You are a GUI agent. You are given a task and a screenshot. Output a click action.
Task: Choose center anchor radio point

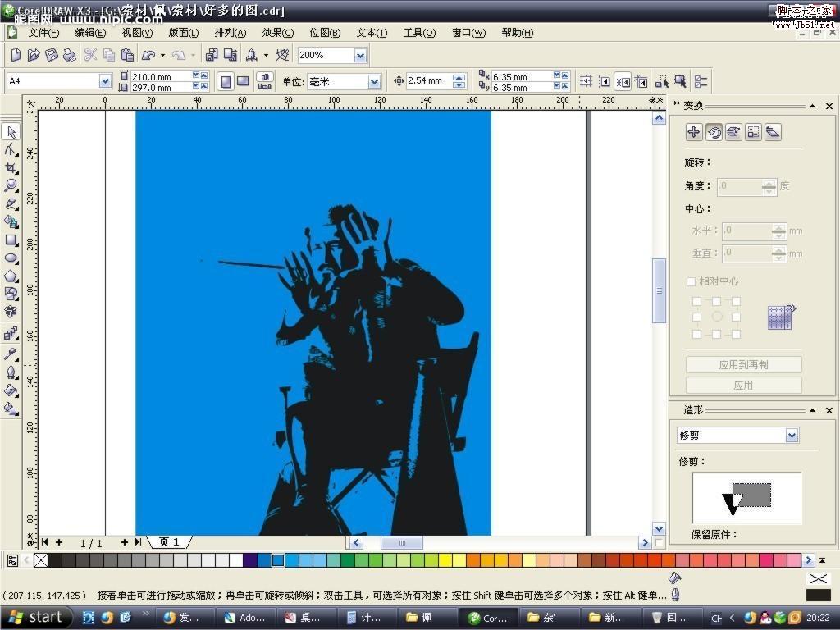tap(717, 317)
